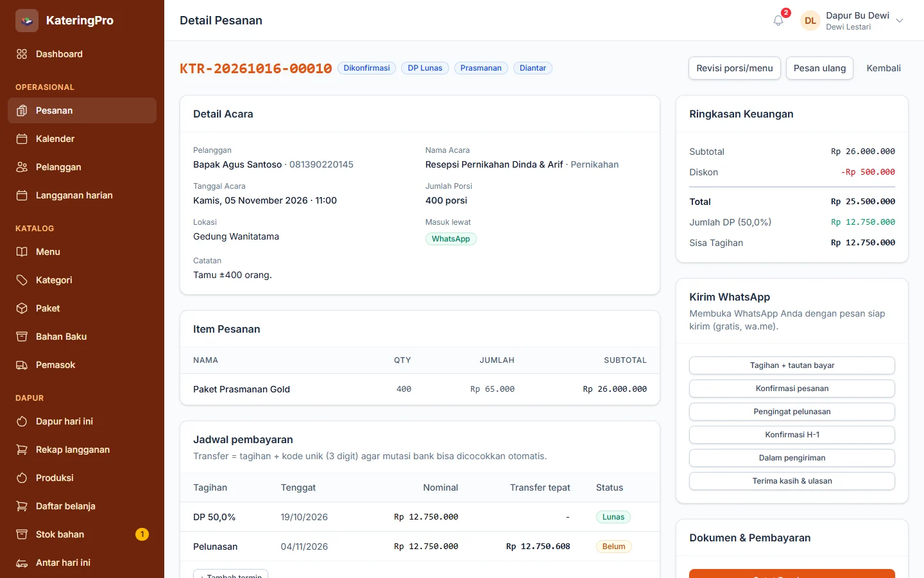Click the KateringPro logo icon
The width and height of the screenshot is (924, 578).
[27, 21]
